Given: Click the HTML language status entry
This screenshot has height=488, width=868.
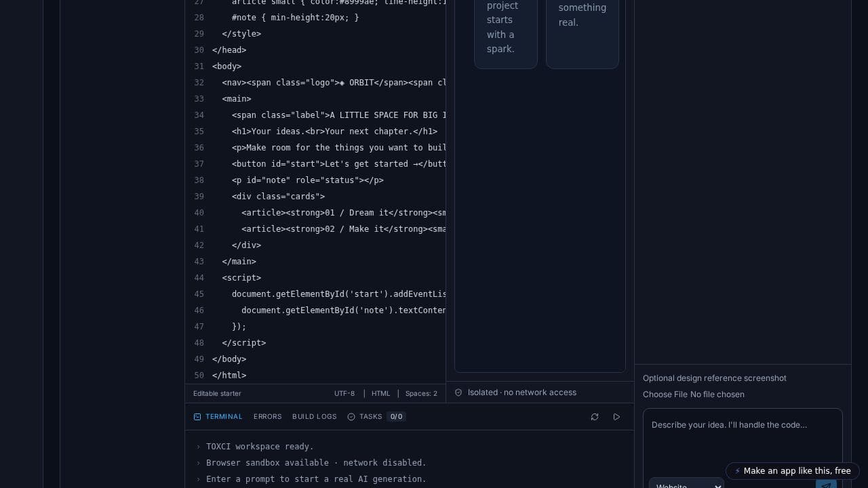Looking at the screenshot, I should click(x=381, y=394).
